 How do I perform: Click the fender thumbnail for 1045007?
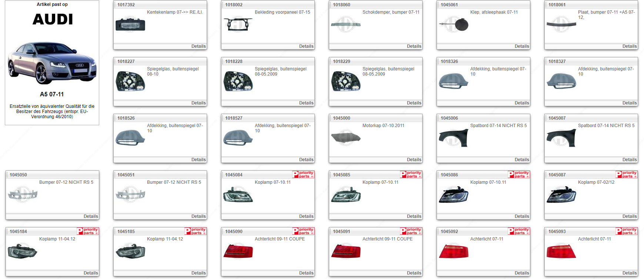[561, 138]
